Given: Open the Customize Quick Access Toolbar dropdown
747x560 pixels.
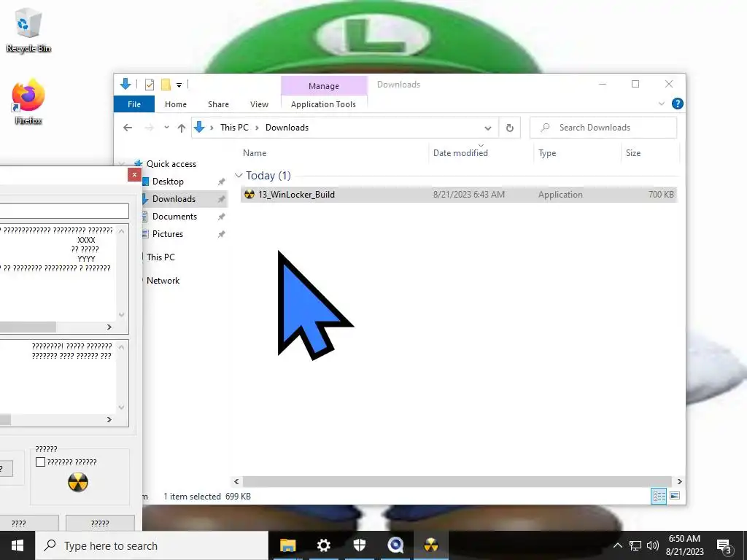Looking at the screenshot, I should [x=179, y=85].
